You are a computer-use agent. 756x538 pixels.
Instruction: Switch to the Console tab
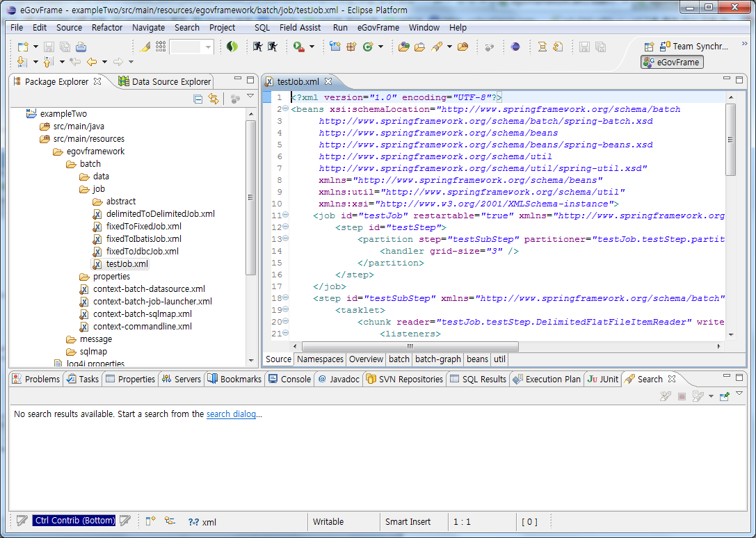click(x=290, y=379)
